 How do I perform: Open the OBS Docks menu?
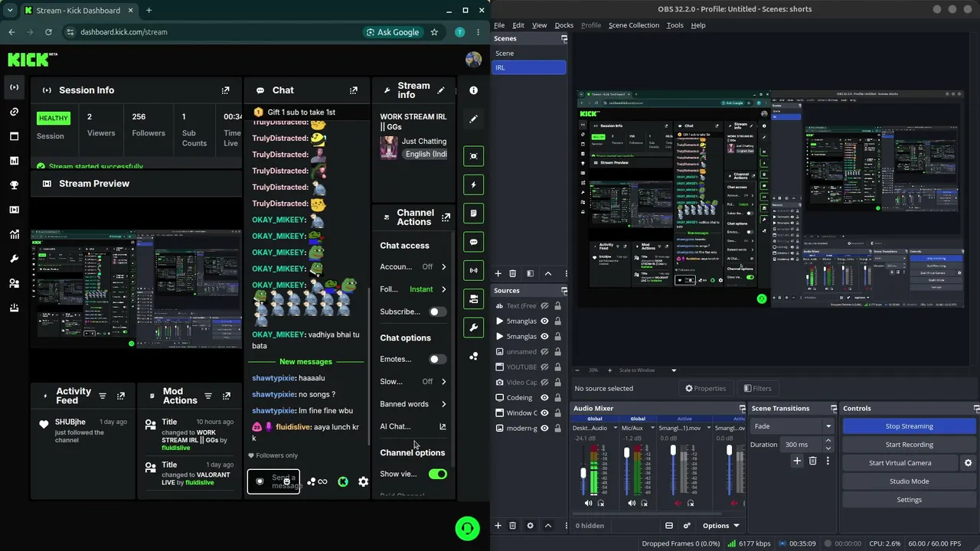[x=564, y=25]
